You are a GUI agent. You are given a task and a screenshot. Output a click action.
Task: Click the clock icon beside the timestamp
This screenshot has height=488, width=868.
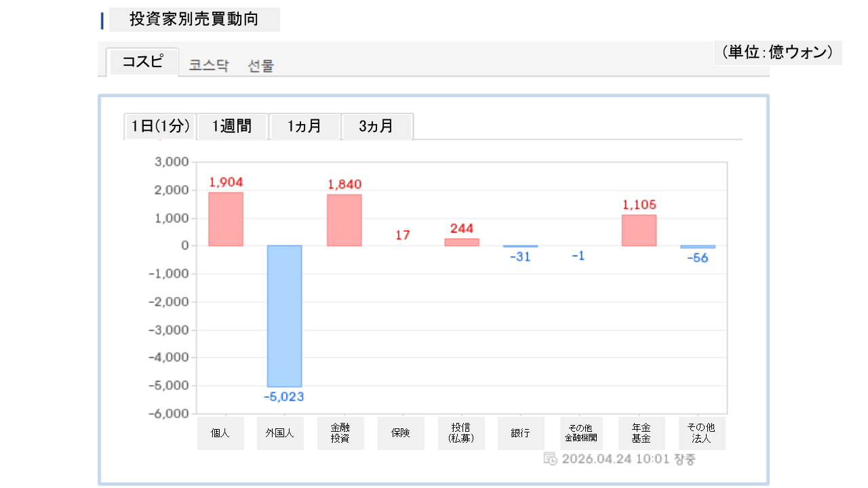550,459
